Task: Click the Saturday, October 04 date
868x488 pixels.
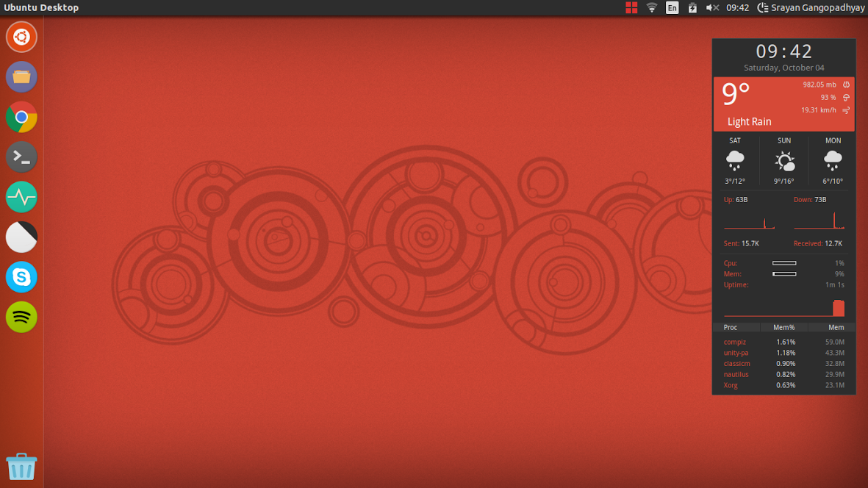Action: coord(784,68)
